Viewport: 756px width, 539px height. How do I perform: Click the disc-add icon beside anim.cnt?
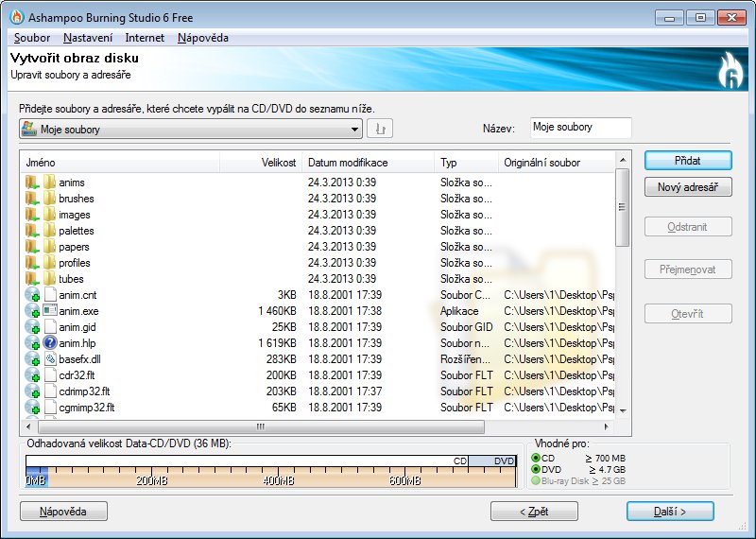click(32, 294)
